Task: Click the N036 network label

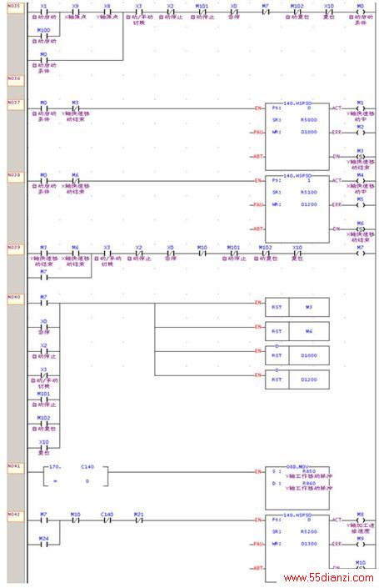Action: (15, 78)
